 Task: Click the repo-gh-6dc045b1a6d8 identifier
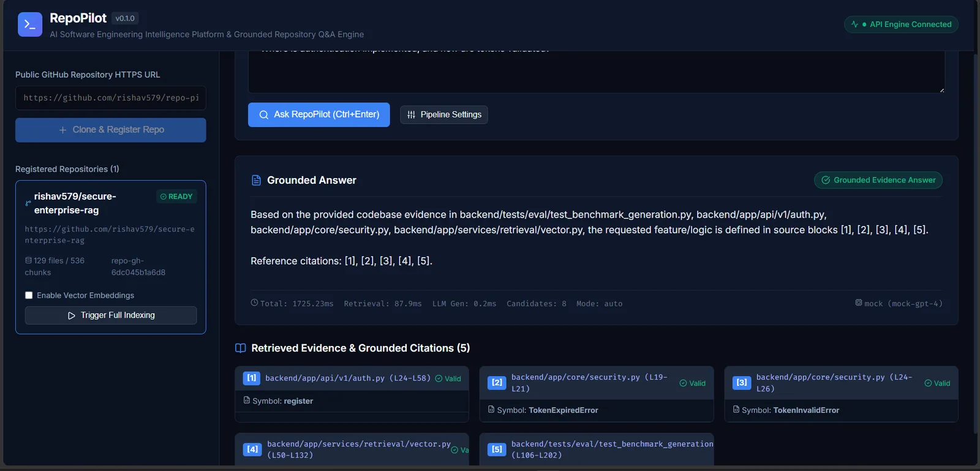point(138,266)
